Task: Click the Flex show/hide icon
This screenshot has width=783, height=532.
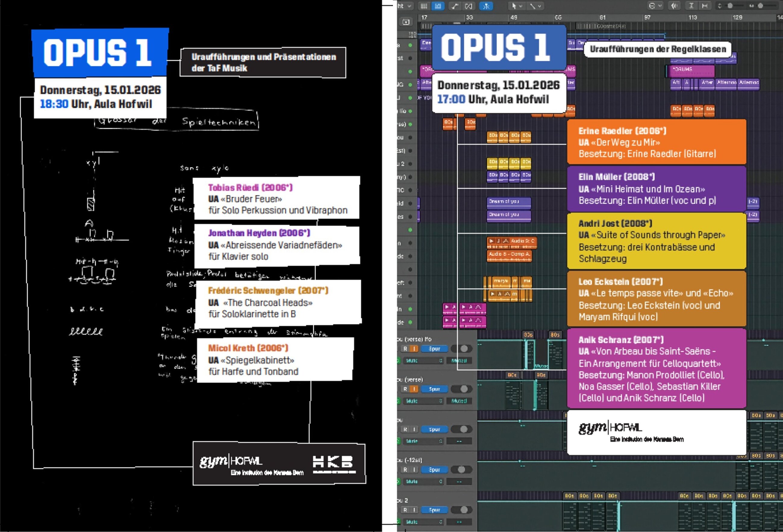Action: point(469,6)
